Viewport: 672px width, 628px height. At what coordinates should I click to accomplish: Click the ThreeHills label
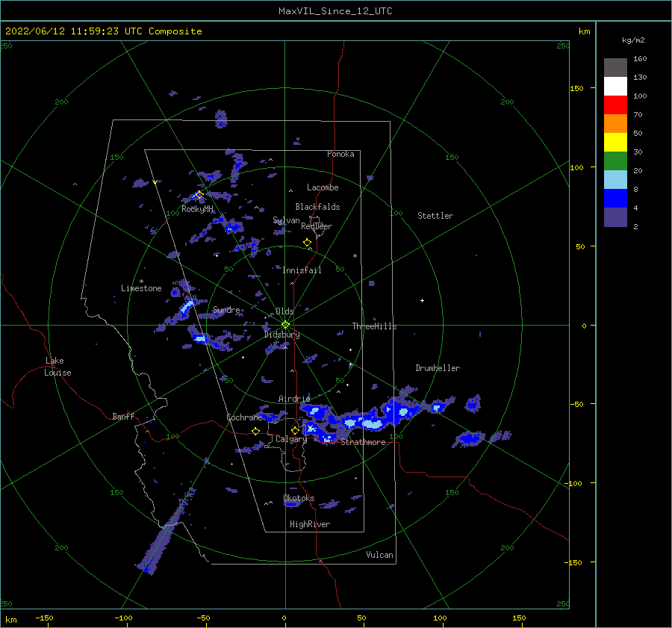click(x=375, y=326)
